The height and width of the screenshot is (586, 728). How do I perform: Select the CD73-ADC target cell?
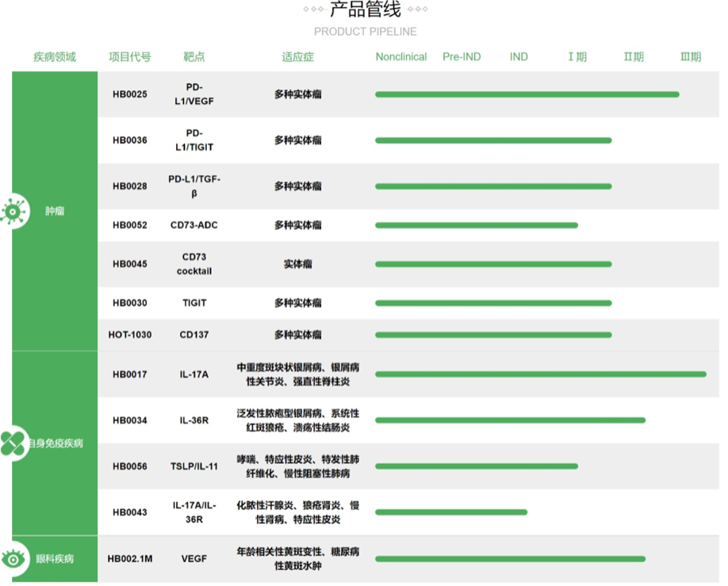click(x=194, y=225)
